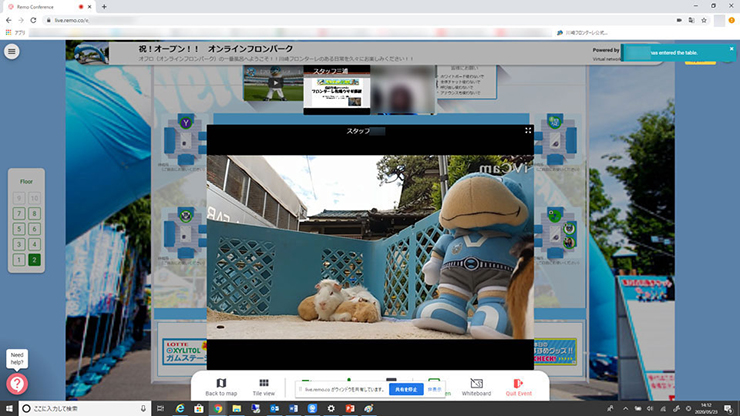
Task: Stop screen sharing with the blue button
Action: click(406, 390)
